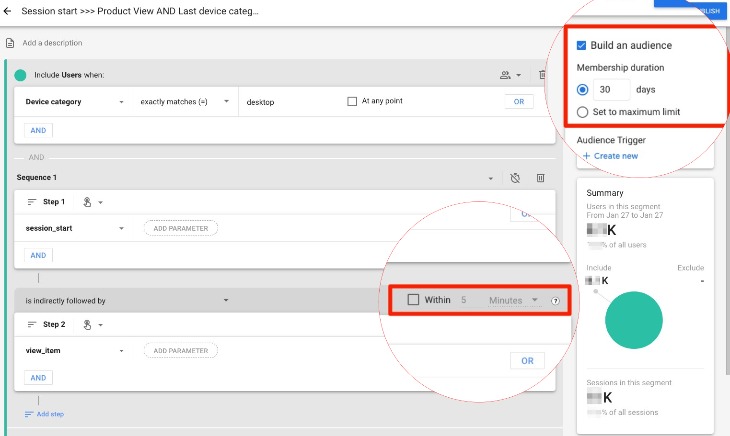Click AND button under session_start
The image size is (730, 436).
point(38,255)
